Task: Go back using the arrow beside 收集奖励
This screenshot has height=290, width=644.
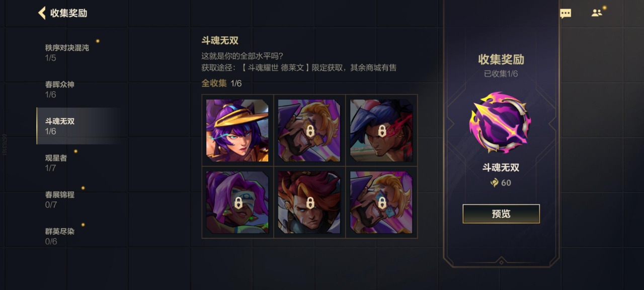Action: tap(42, 13)
